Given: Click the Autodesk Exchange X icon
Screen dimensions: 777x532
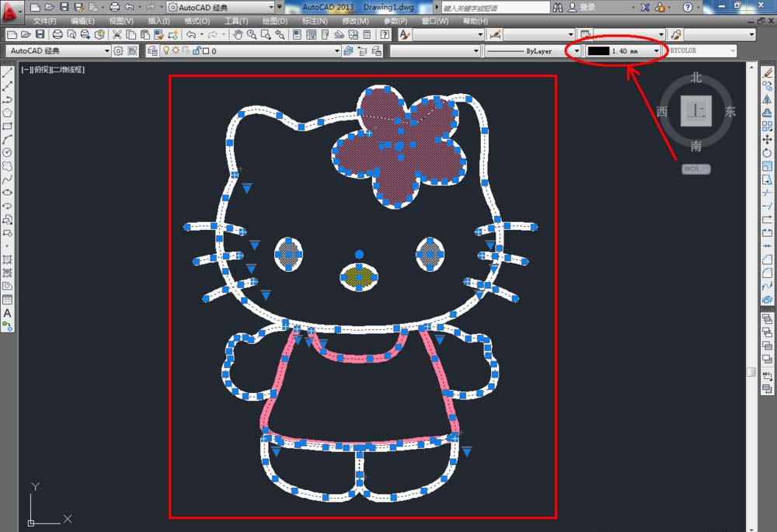Looking at the screenshot, I should click(x=645, y=8).
